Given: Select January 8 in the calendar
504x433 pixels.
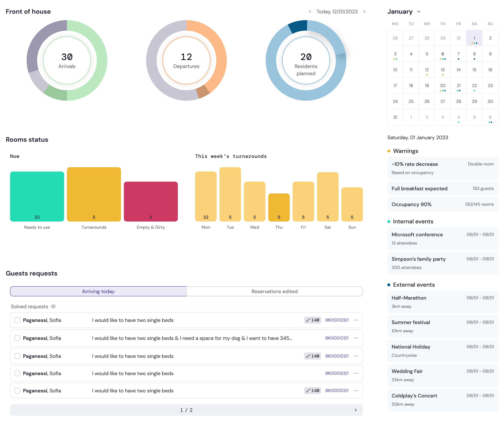Looking at the screenshot, I should click(474, 54).
